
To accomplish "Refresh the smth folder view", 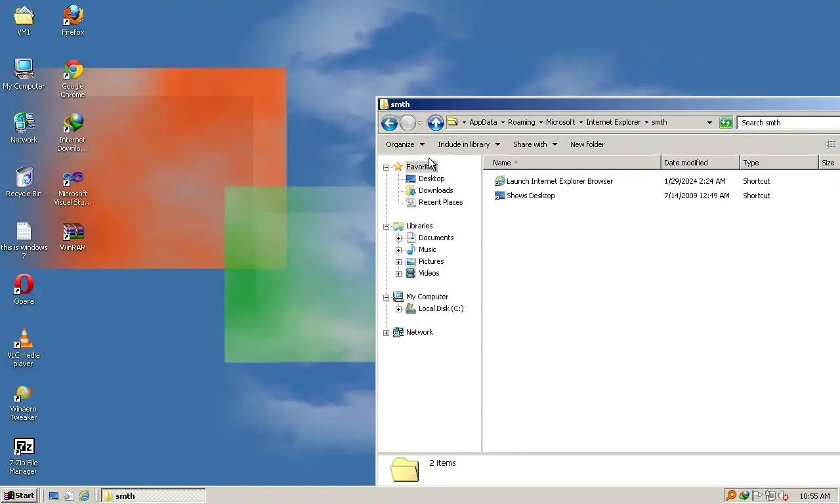I will 726,123.
